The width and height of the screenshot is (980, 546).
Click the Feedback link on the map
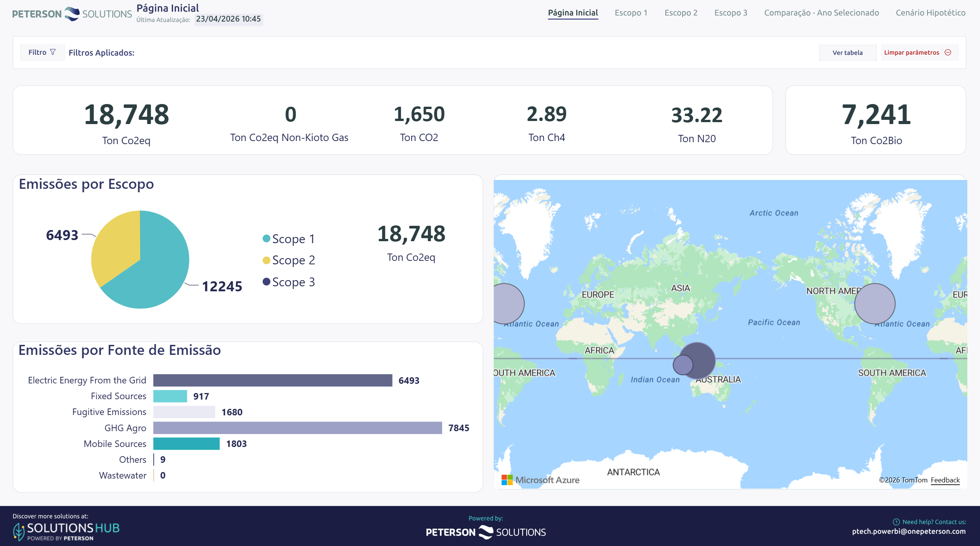[945, 480]
